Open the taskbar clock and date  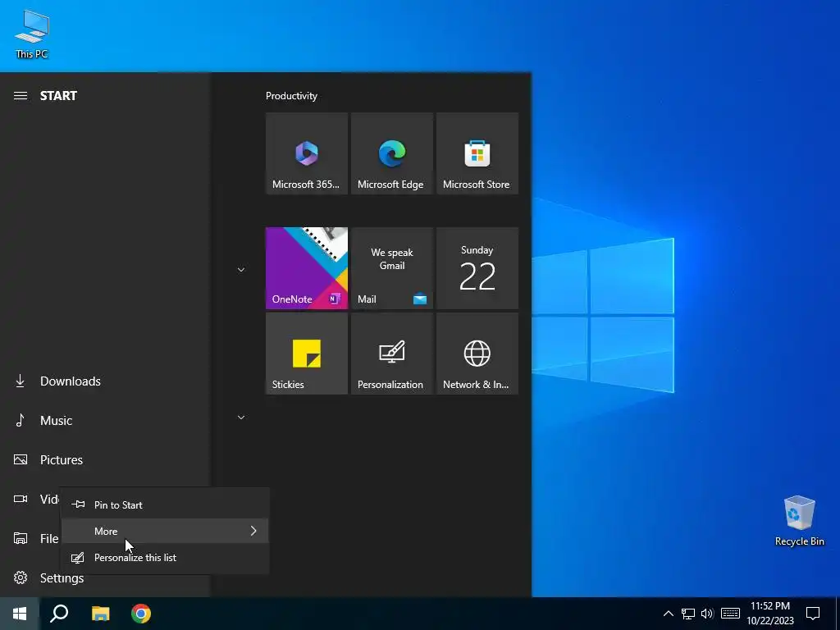coord(770,614)
